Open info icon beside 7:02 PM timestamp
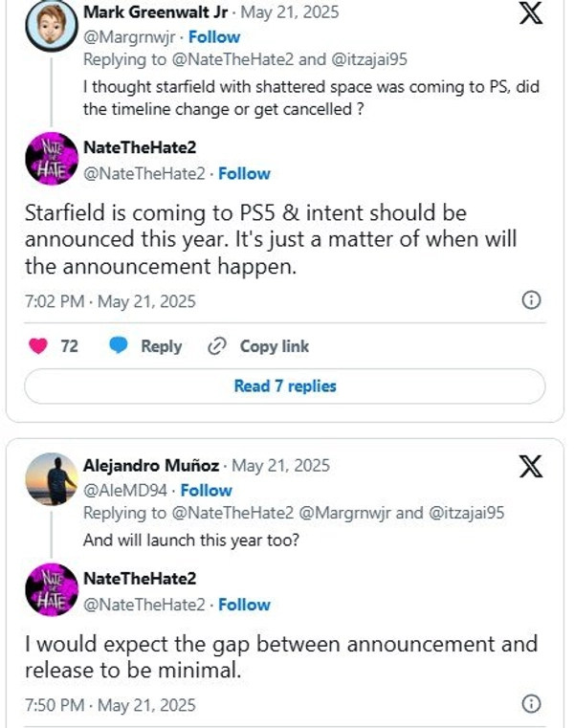 tap(531, 300)
